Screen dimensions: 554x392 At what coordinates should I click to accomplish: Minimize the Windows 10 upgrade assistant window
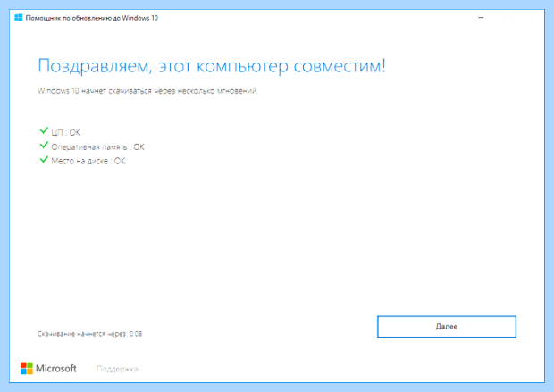481,18
